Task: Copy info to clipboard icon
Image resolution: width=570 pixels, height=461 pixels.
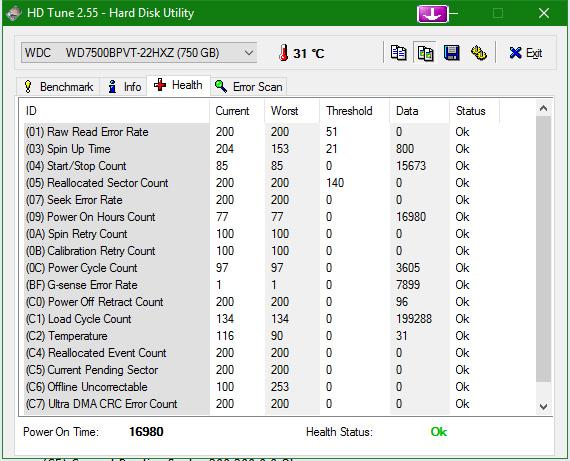Action: pos(398,53)
